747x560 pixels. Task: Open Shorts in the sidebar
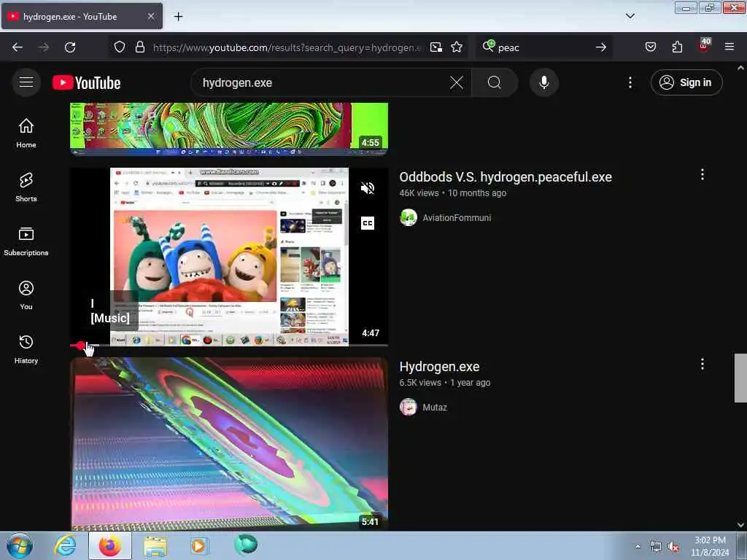(x=26, y=187)
